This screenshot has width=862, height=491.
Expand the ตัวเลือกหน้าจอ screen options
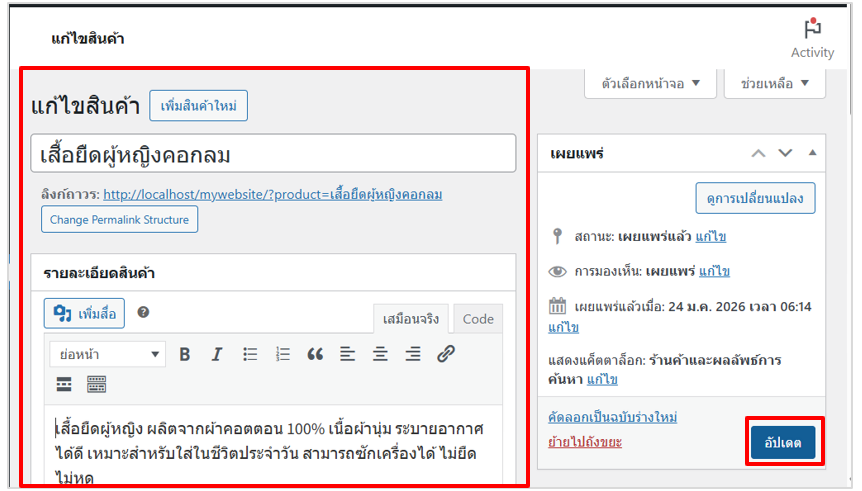pyautogui.click(x=651, y=83)
